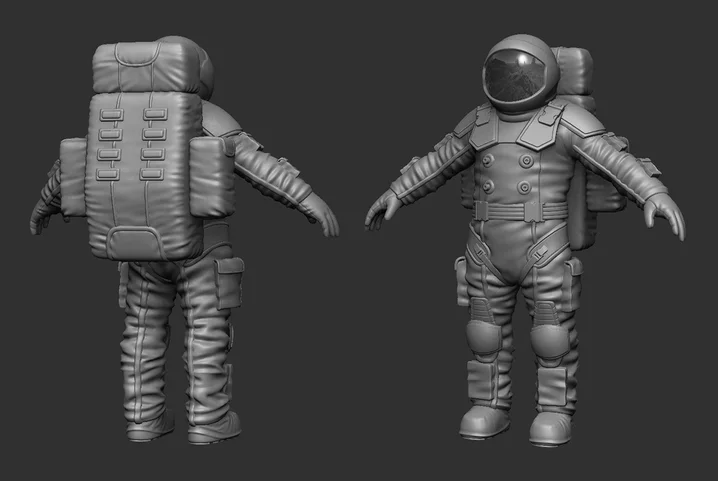
Task: Click the belt on the front-view astronaut
Action: (521, 211)
